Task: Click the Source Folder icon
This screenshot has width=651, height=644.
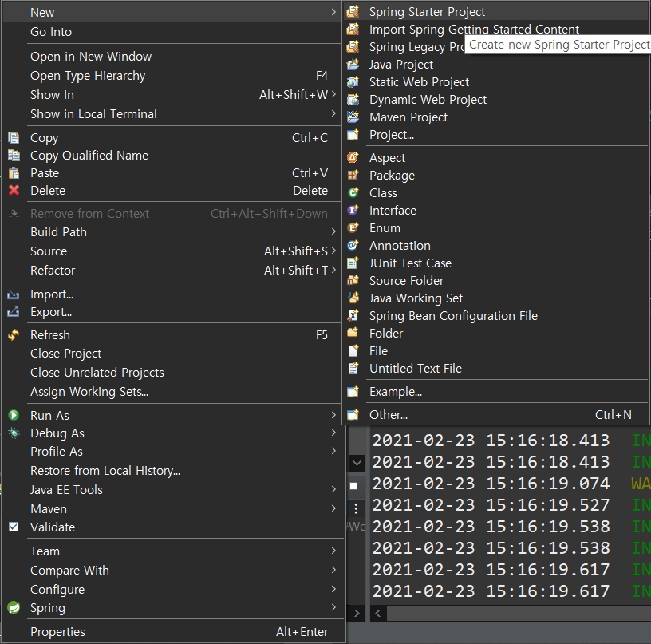Action: pyautogui.click(x=353, y=281)
